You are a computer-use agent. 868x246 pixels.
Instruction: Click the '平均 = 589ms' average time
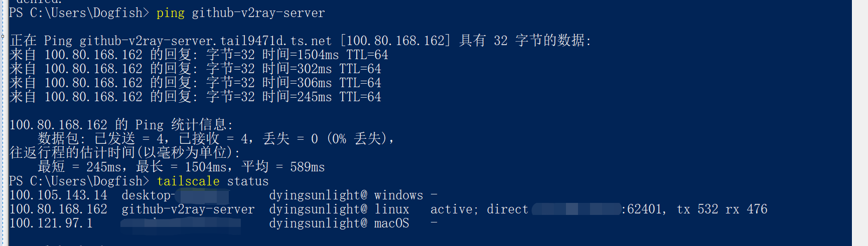pyautogui.click(x=283, y=167)
